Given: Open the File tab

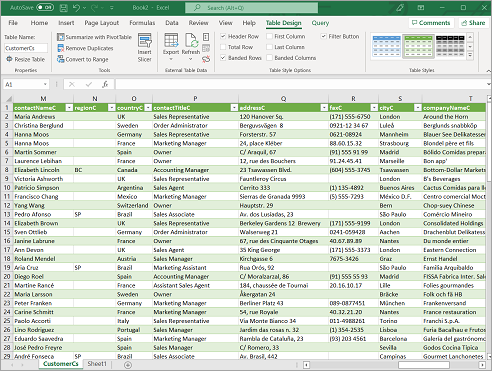Looking at the screenshot, I should click(13, 23).
